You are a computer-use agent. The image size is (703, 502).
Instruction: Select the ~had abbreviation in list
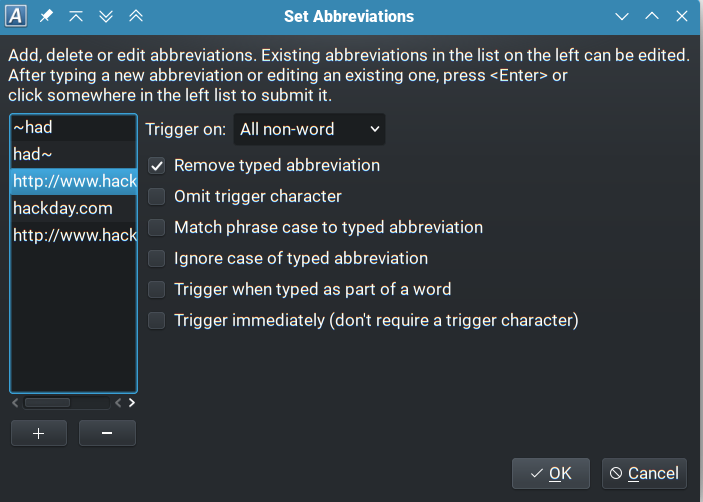[x=73, y=128]
